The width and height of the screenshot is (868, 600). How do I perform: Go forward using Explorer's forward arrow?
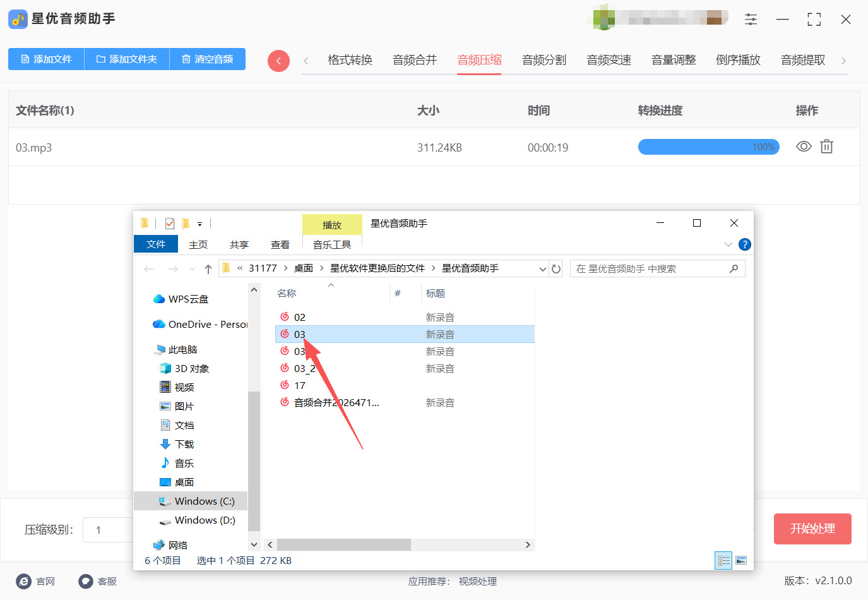(x=172, y=269)
